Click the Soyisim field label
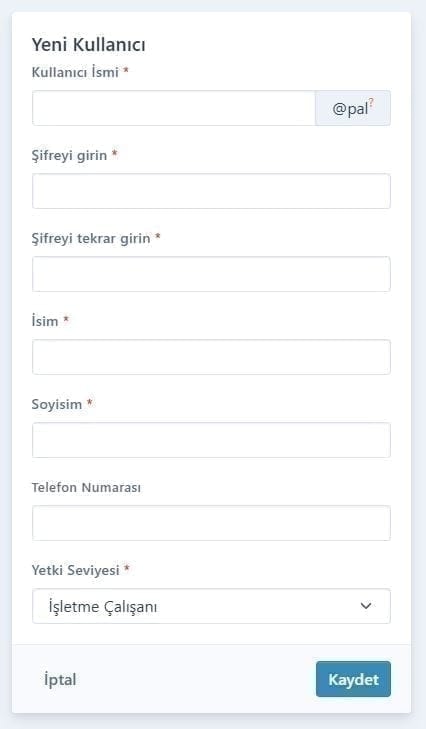The image size is (426, 729). [57, 404]
